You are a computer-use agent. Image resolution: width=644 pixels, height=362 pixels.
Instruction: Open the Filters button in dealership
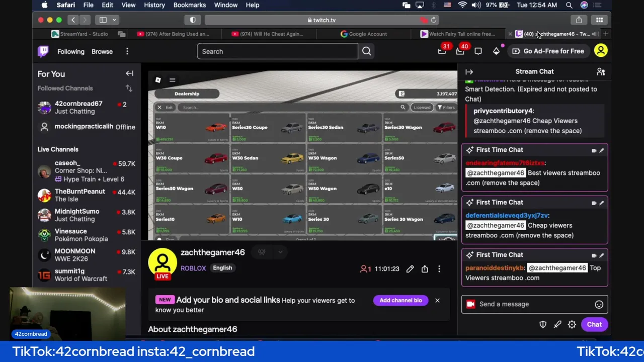click(x=446, y=107)
